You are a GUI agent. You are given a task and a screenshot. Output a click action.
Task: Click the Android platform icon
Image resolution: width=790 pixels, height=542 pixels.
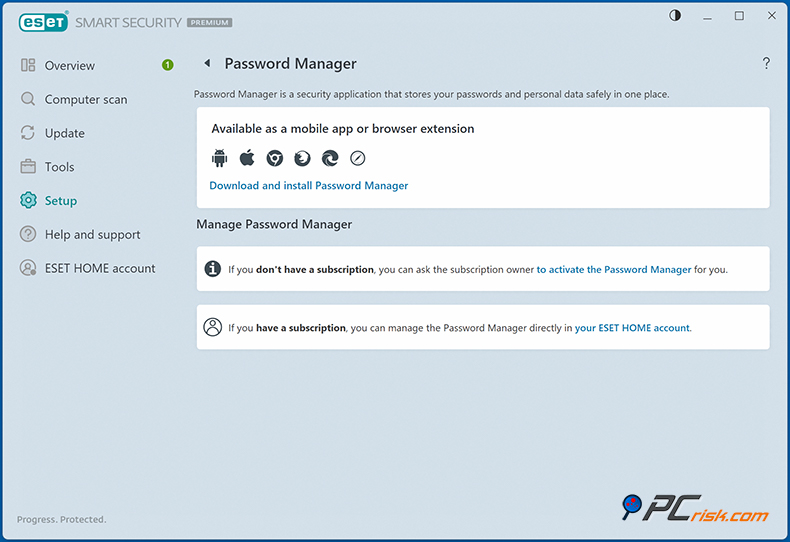[220, 158]
